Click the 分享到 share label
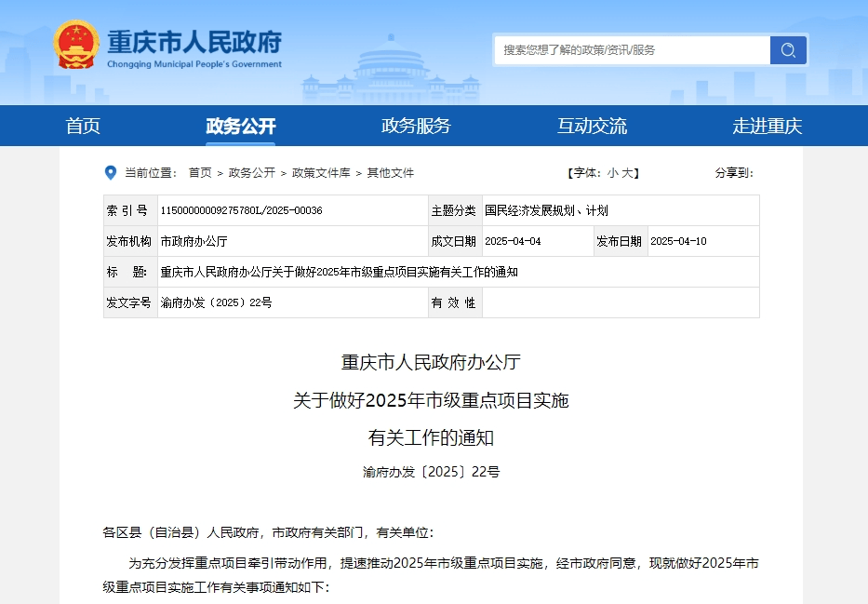Viewport: 868px width, 604px height. pos(733,173)
